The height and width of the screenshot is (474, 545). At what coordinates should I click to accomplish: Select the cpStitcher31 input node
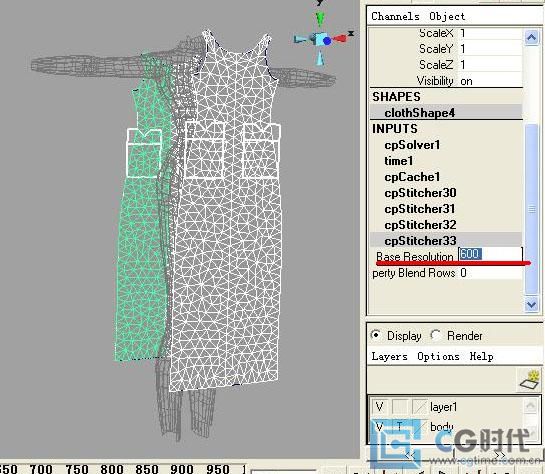[420, 209]
